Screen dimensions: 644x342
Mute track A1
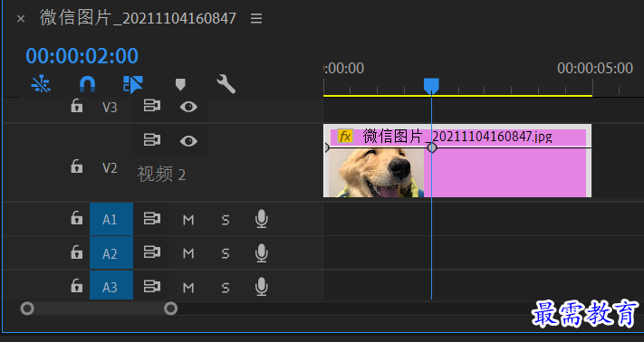click(x=188, y=220)
